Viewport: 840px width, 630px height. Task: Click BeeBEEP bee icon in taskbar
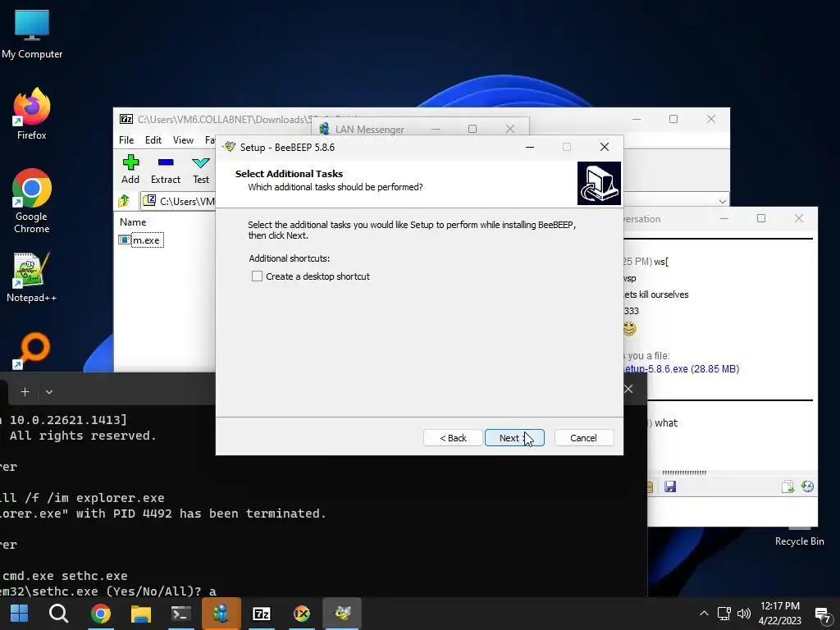[342, 614]
